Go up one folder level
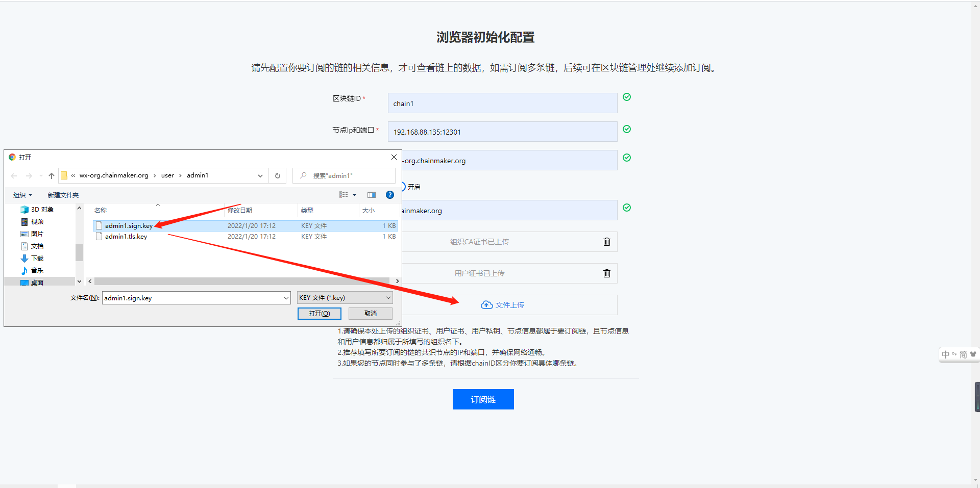 [52, 175]
